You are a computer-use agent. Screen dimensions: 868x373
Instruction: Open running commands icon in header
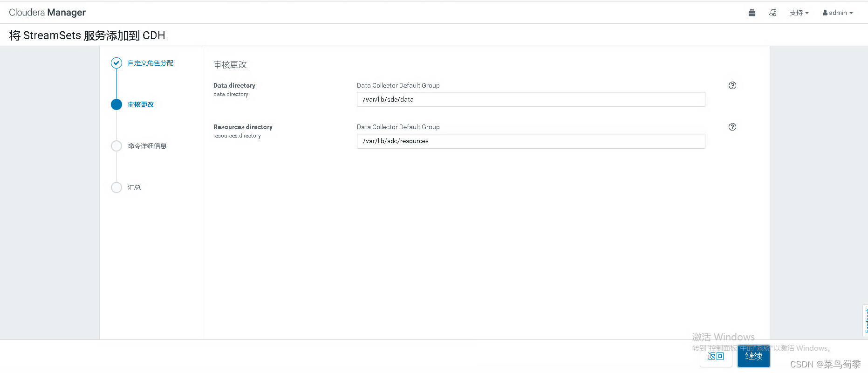[772, 13]
